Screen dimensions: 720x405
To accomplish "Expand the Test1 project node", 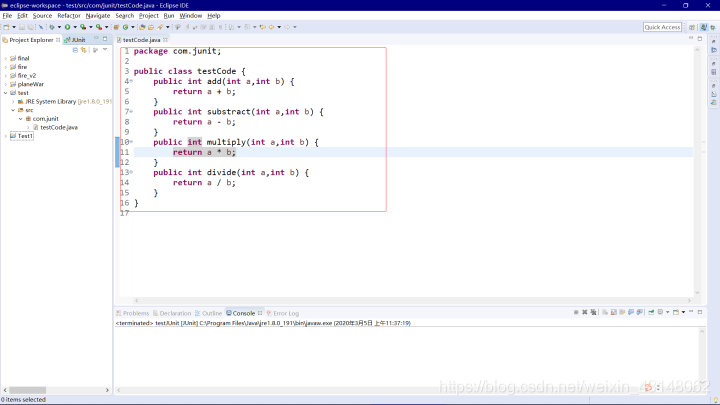I will 6,136.
